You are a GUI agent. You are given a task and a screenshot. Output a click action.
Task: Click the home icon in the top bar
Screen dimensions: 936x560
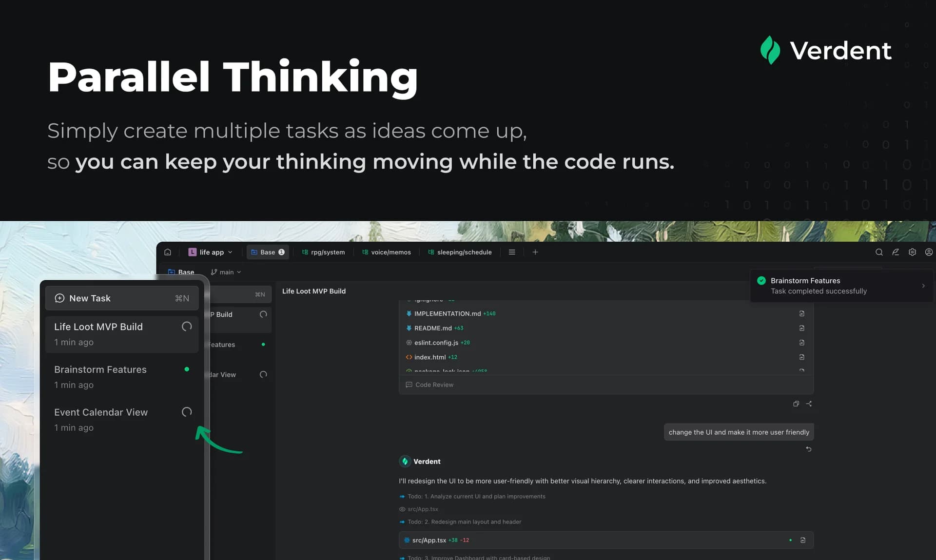tap(168, 252)
